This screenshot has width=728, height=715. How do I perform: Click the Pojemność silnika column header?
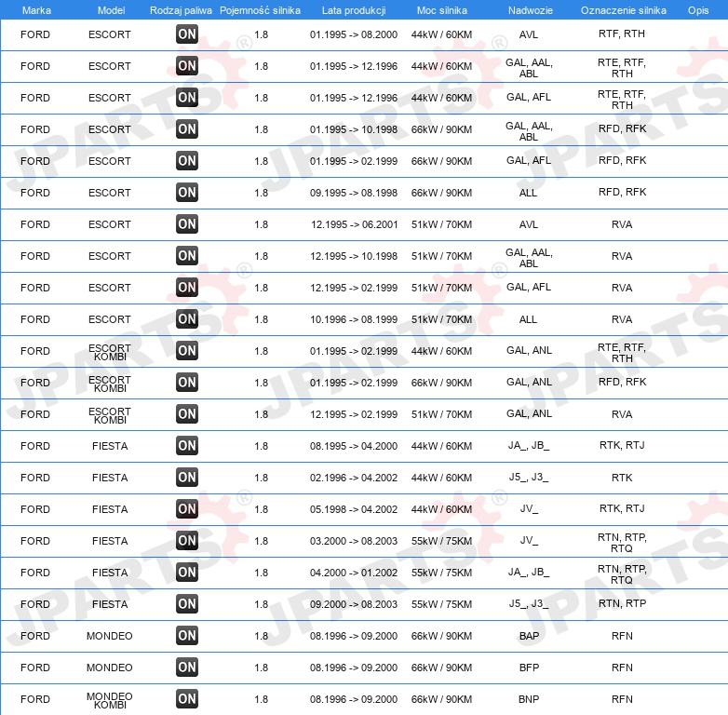click(260, 10)
